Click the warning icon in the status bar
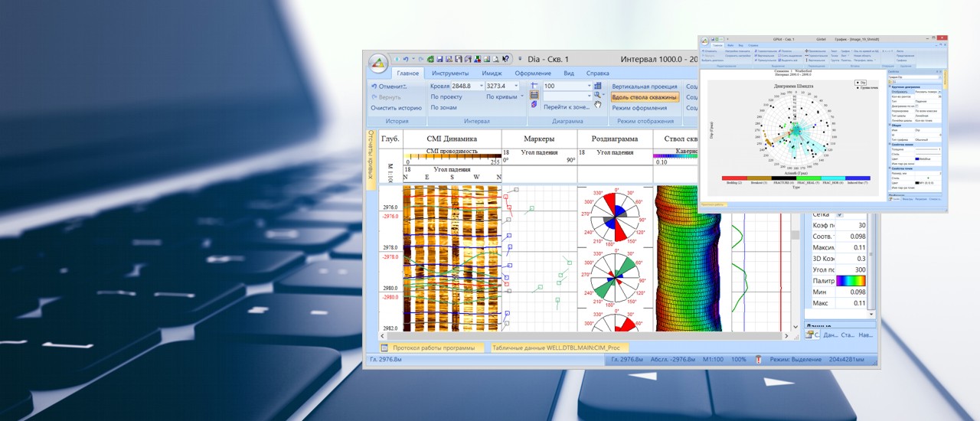 759,359
